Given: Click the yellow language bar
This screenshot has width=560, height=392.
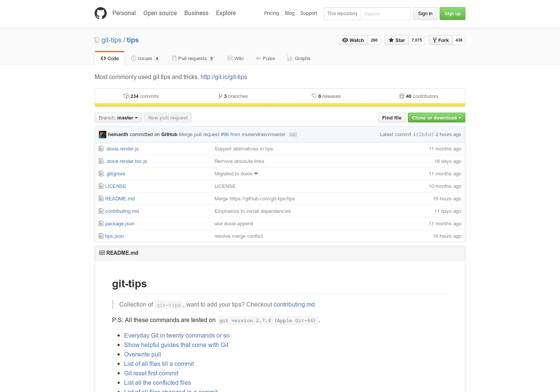Looking at the screenshot, I should coord(280,105).
